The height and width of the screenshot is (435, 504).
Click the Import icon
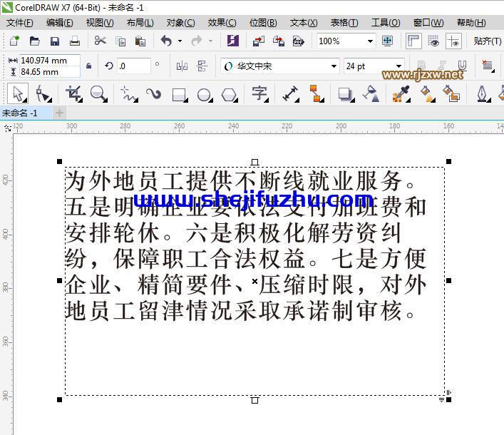pyautogui.click(x=259, y=41)
